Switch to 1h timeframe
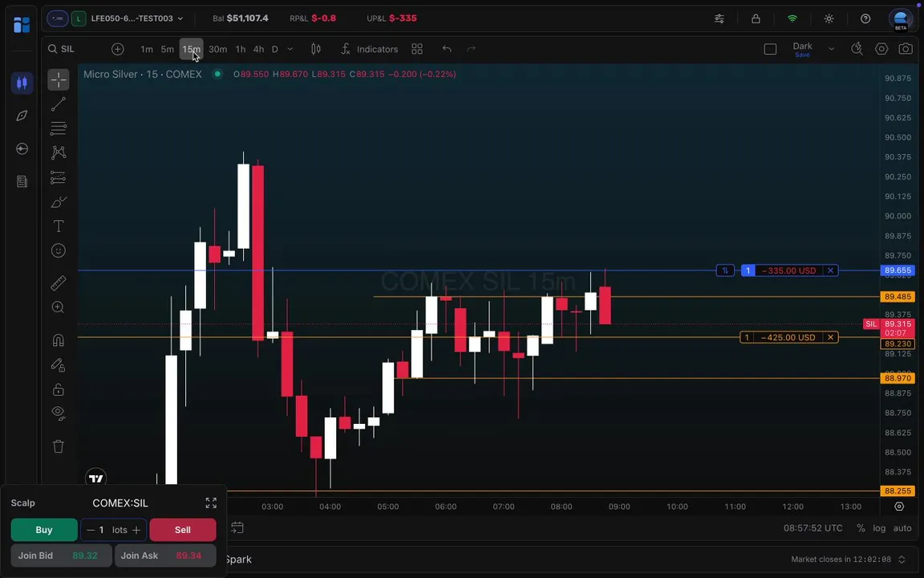The height and width of the screenshot is (578, 924). pyautogui.click(x=241, y=49)
